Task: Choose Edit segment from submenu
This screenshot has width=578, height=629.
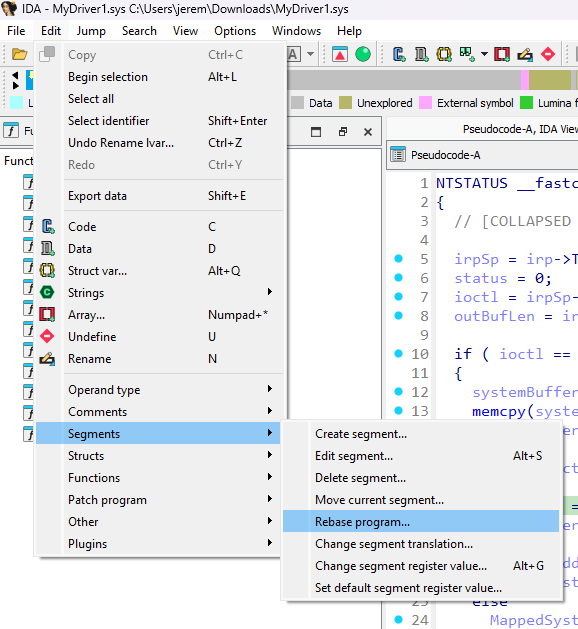Action: 421,456
